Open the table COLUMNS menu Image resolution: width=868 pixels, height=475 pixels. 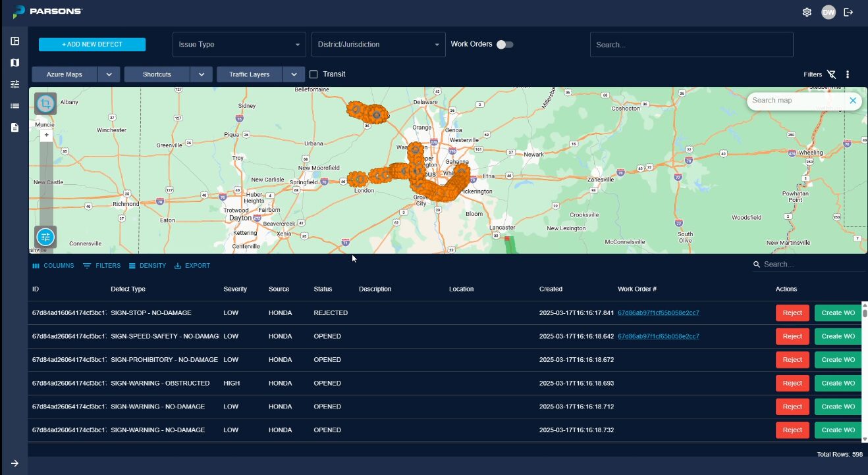53,266
